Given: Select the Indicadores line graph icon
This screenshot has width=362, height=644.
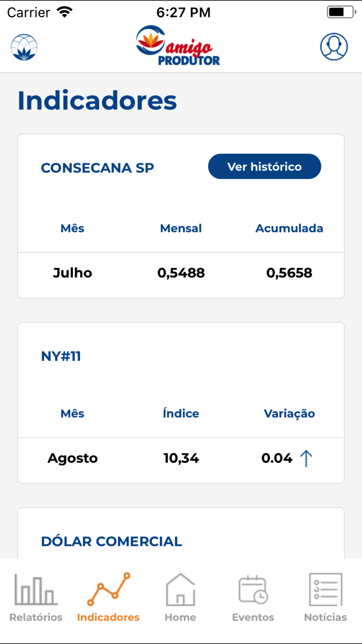Looking at the screenshot, I should click(108, 589).
